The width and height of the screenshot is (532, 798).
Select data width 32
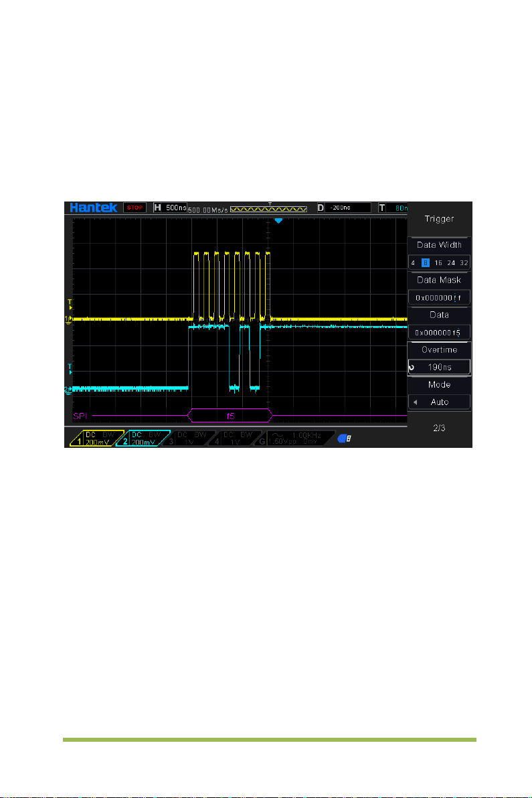pyautogui.click(x=464, y=263)
